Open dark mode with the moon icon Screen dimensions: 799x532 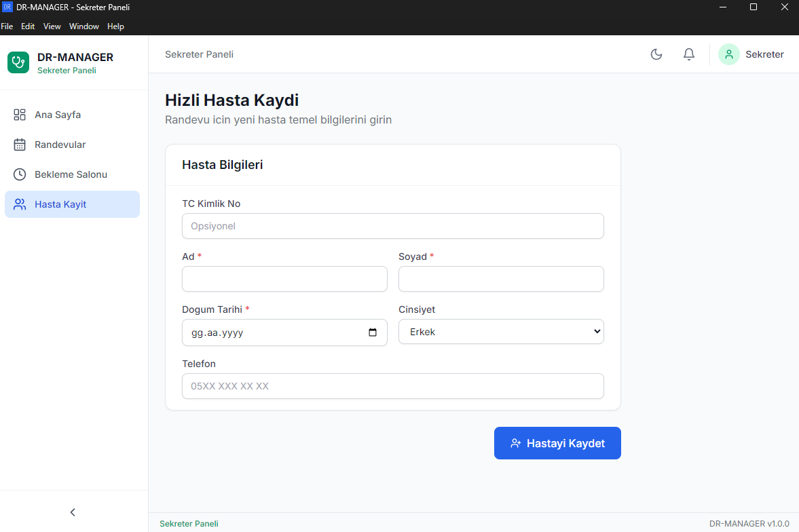click(x=656, y=54)
